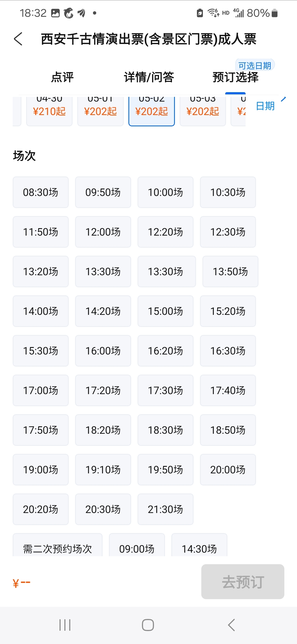Open the battery status icon
This screenshot has height=644, width=297.
(274, 13)
